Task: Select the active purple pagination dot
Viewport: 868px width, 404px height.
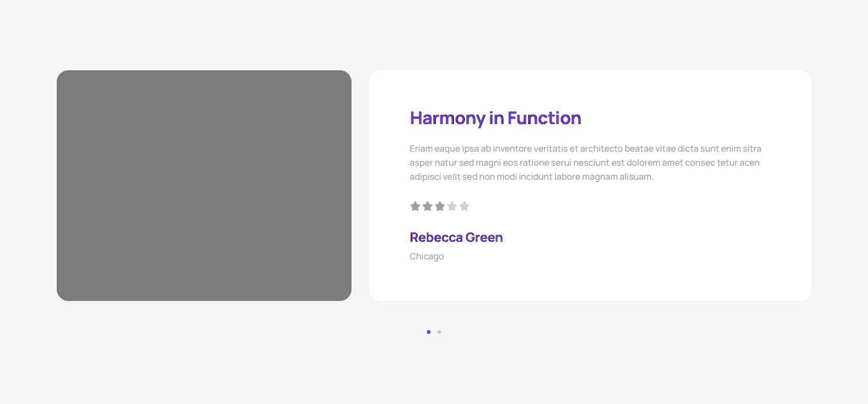Action: (429, 332)
